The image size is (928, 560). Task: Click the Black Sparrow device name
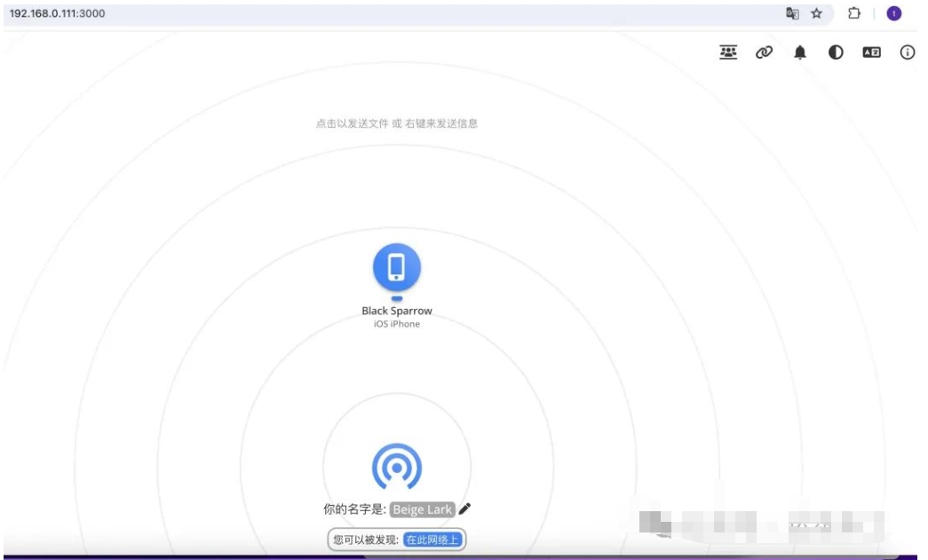click(x=397, y=311)
